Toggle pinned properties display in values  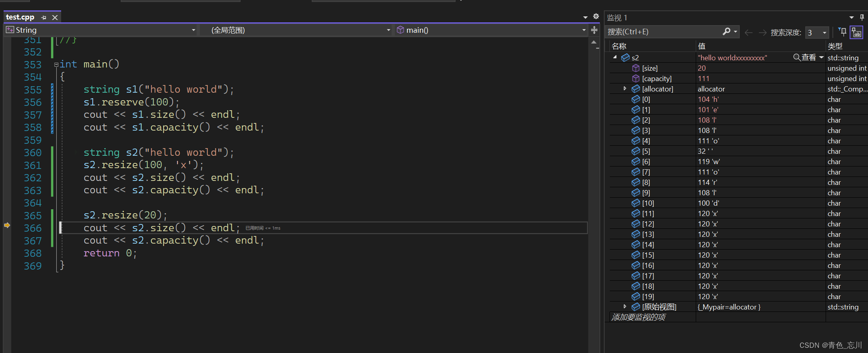pyautogui.click(x=856, y=32)
